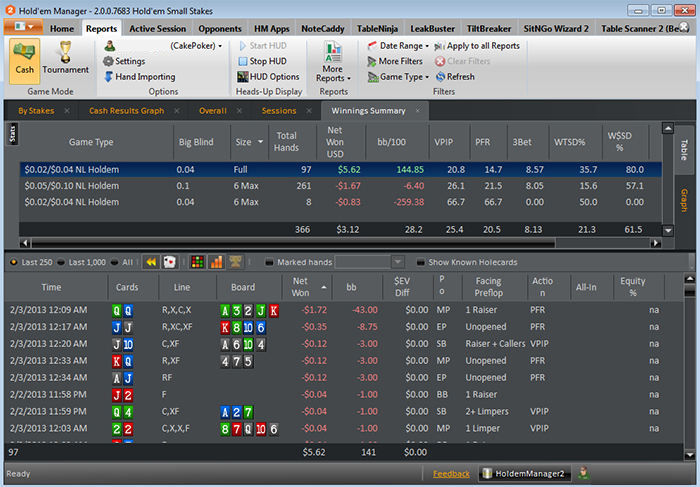Switch to the side Table tab

click(x=684, y=150)
